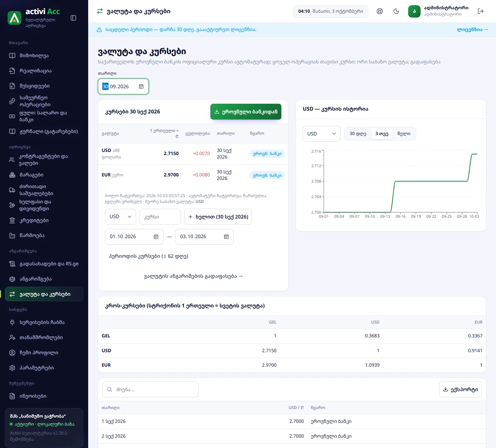This screenshot has width=496, height=448.
Task: Collapse the sidebar with the panel icon
Action: coord(73,18)
